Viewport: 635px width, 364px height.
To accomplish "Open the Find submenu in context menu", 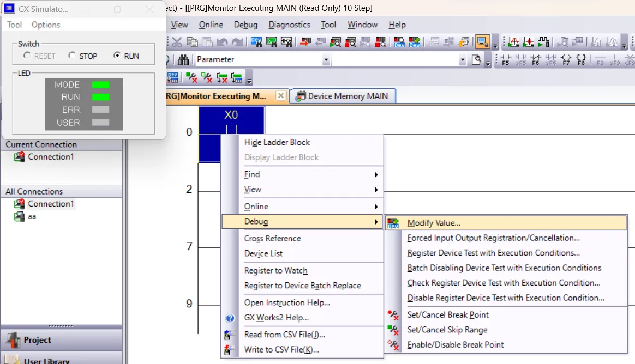I will pos(252,174).
